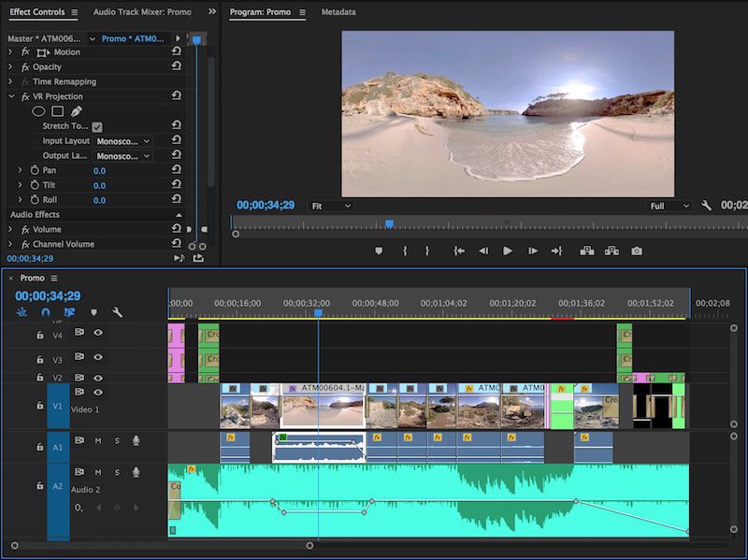The image size is (748, 560).
Task: Export effect controls using share icon
Action: [198, 258]
